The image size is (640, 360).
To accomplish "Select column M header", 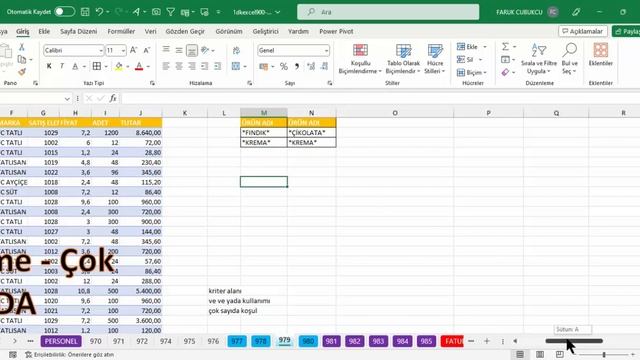I will (264, 113).
